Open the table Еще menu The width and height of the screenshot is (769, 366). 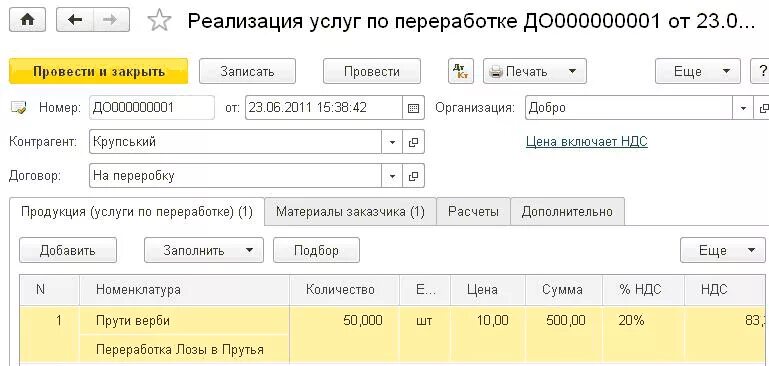[x=722, y=250]
